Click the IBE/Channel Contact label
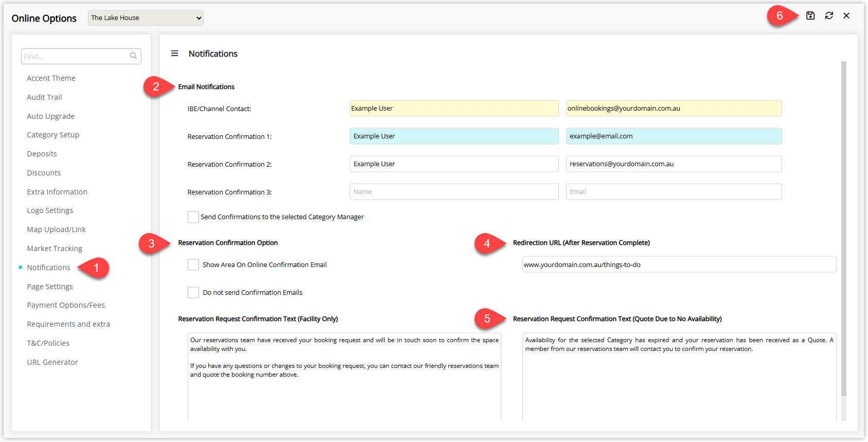The height and width of the screenshot is (442, 868). tap(220, 109)
